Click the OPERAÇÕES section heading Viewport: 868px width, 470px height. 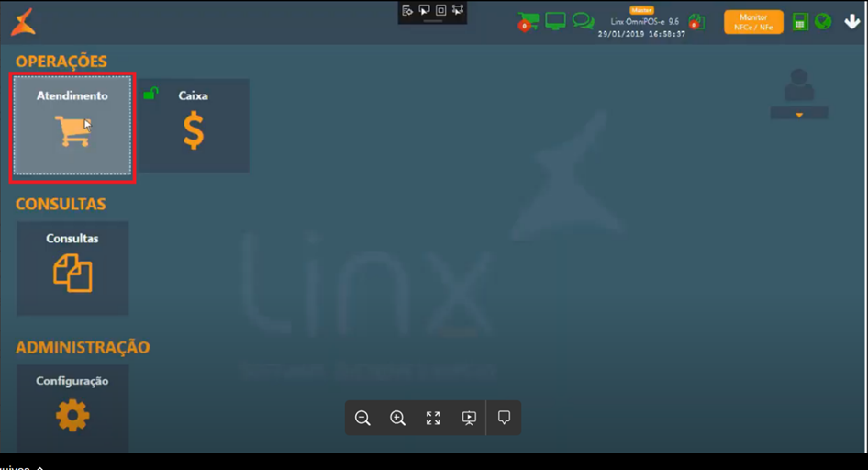(61, 62)
